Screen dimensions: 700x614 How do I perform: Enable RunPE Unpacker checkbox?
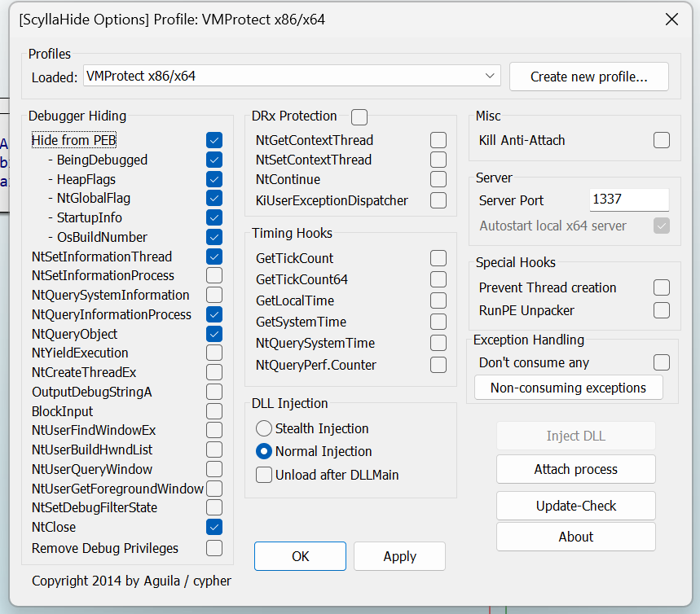tap(662, 310)
